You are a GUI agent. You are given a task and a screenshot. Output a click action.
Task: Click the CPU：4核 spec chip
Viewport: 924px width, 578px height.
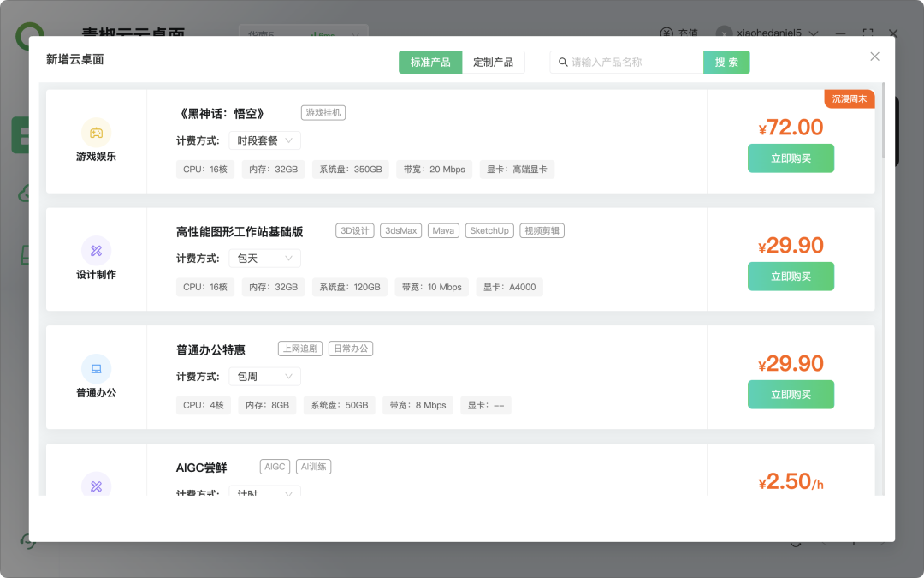pos(204,405)
